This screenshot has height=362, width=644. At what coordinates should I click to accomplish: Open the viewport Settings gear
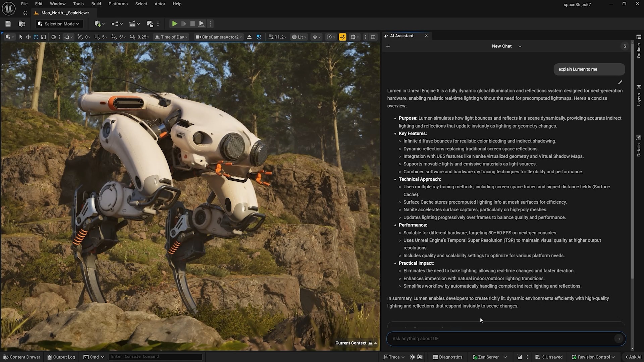click(353, 37)
